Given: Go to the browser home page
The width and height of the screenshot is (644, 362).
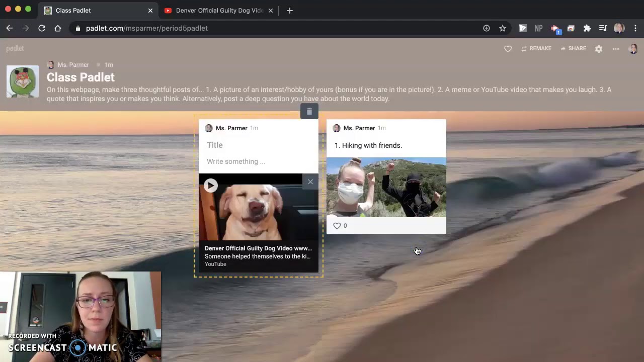Looking at the screenshot, I should click(58, 29).
